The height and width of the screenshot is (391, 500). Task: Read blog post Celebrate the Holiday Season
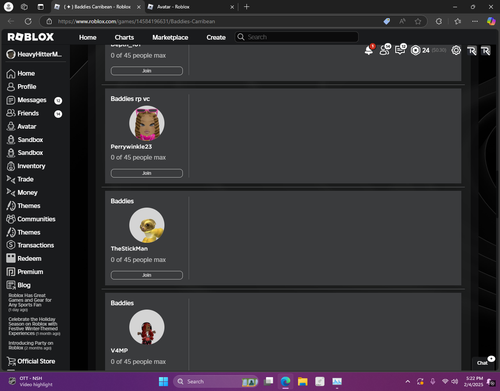[x=34, y=326]
